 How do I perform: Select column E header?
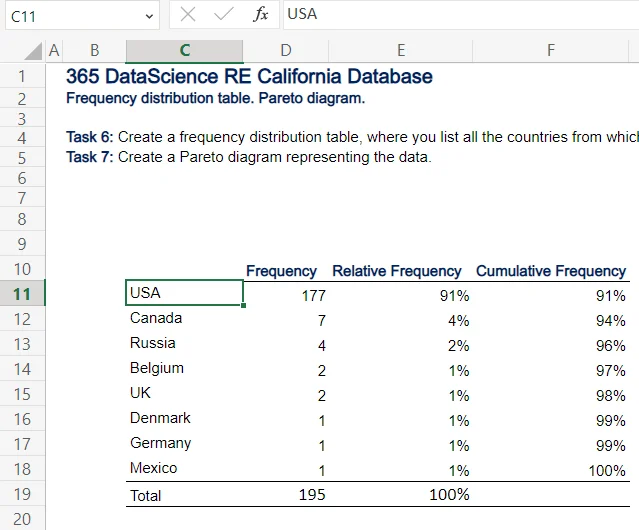[400, 51]
